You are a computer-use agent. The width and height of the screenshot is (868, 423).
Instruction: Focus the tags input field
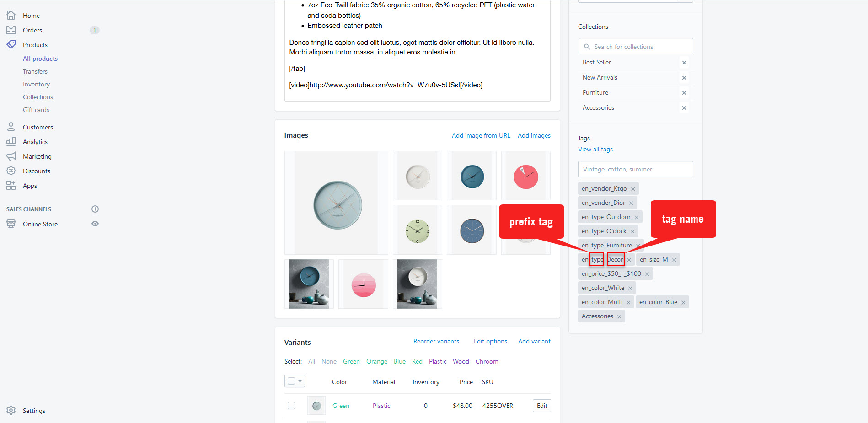[x=636, y=169]
